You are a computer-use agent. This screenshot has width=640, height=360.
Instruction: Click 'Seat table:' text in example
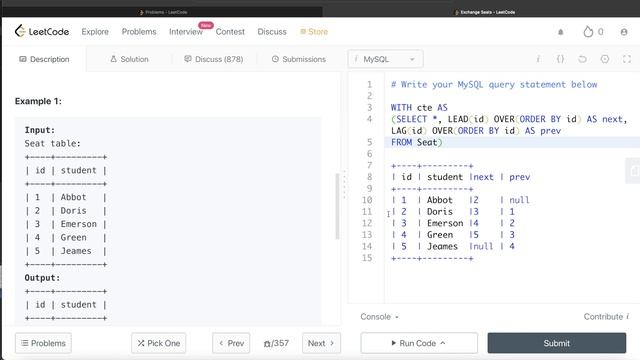(53, 144)
